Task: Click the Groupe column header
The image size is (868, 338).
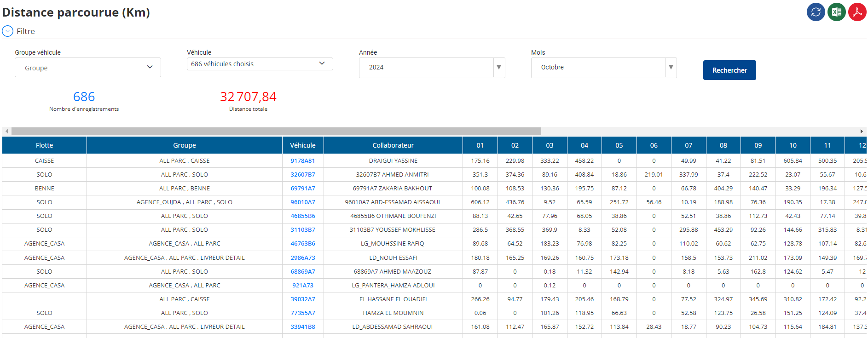Action: pos(185,145)
